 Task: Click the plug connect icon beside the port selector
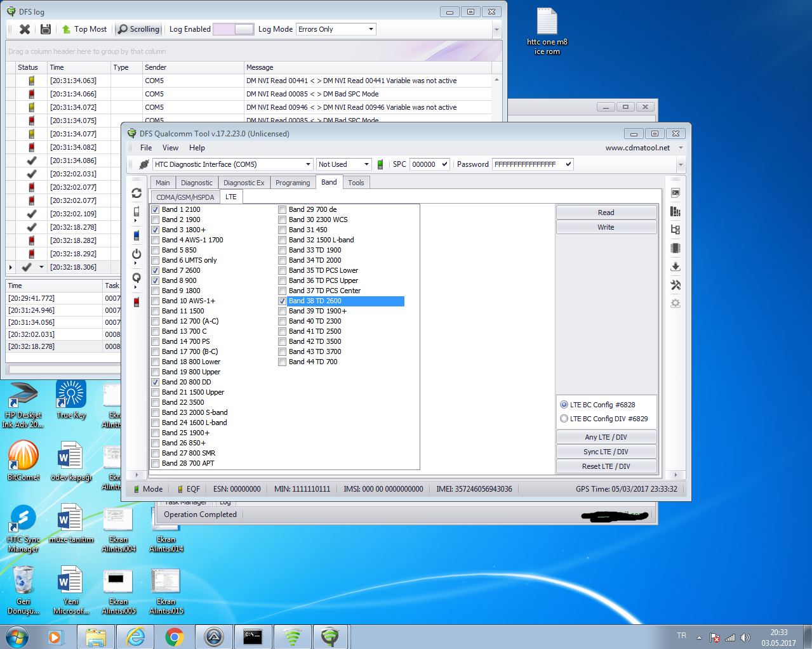(144, 164)
